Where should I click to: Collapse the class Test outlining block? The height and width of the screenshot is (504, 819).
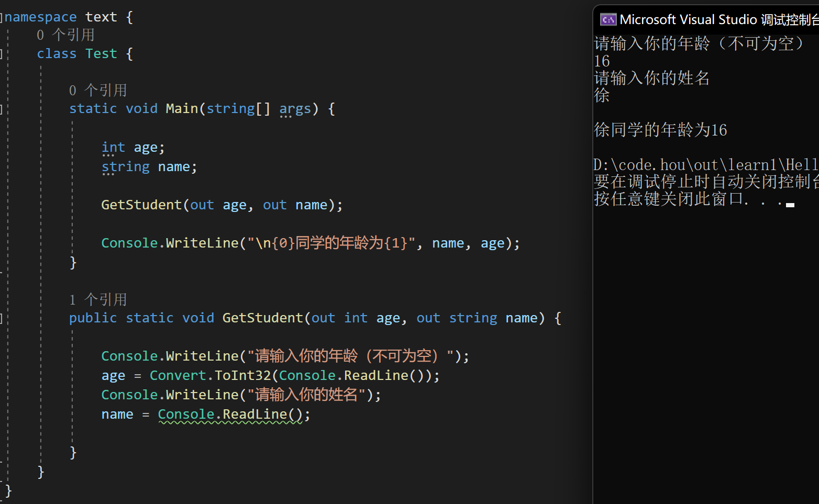pos(2,54)
